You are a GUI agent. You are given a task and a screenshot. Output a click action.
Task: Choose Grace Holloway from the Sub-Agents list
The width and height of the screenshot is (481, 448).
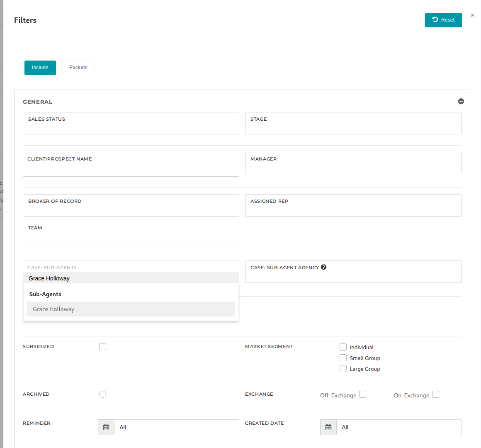point(131,309)
